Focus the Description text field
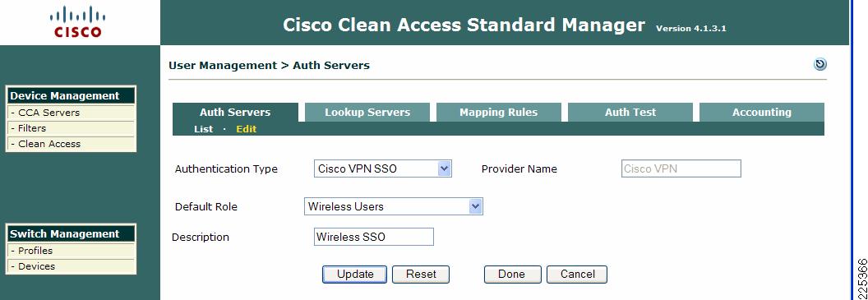The image size is (868, 300). (374, 237)
